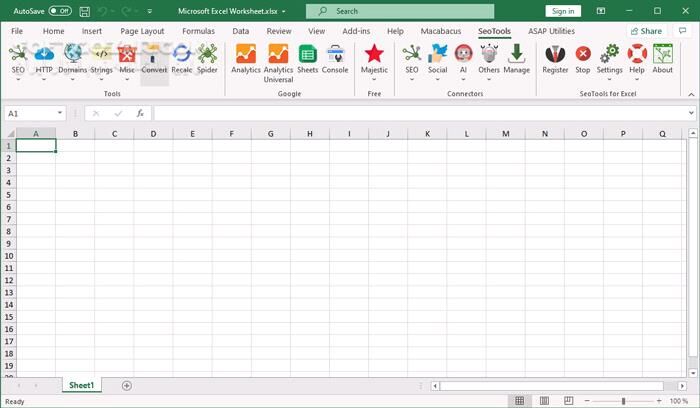The width and height of the screenshot is (700, 408).
Task: Click the Share button
Action: [x=645, y=31]
